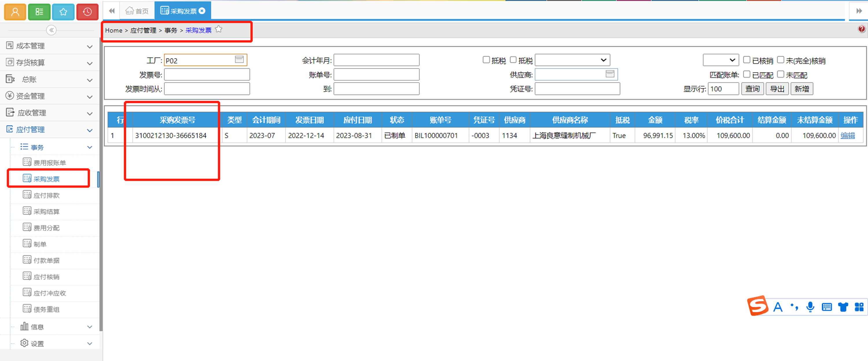This screenshot has width=868, height=361.
Task: Click the tab-scroll-right double arrow icon
Action: (x=859, y=11)
